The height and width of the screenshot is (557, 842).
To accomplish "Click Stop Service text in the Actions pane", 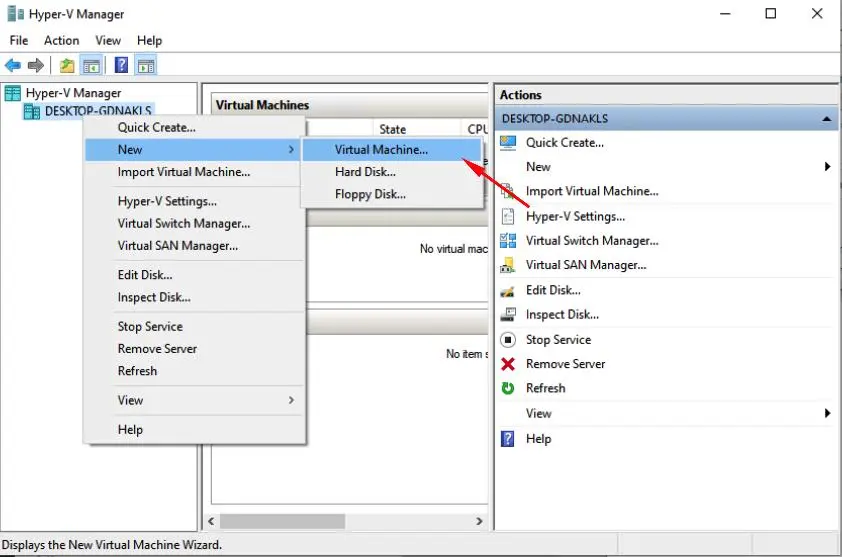I will tap(558, 339).
